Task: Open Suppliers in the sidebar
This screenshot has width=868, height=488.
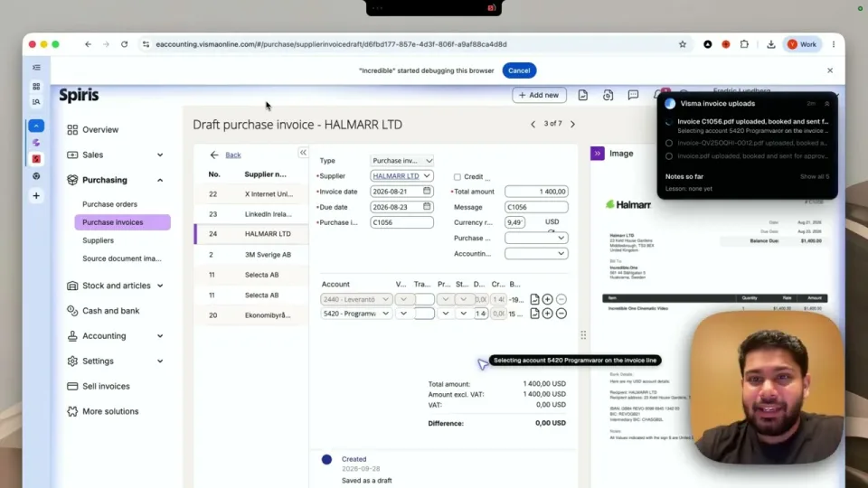Action: pos(98,240)
